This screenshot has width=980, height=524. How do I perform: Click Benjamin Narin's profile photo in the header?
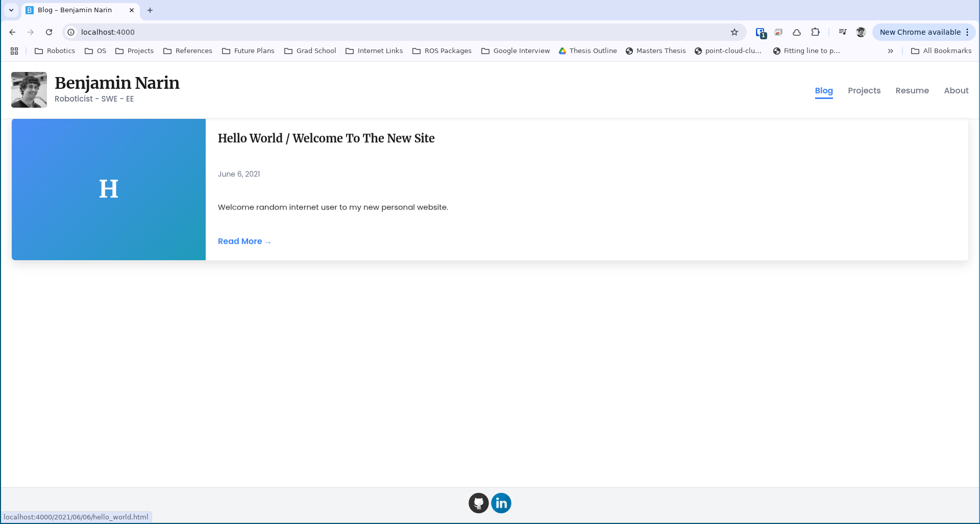coord(29,90)
